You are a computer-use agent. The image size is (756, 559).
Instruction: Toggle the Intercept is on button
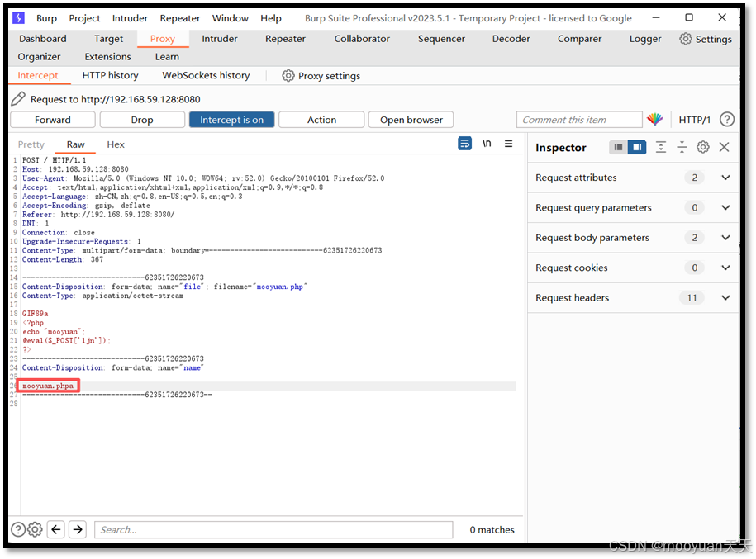tap(232, 120)
